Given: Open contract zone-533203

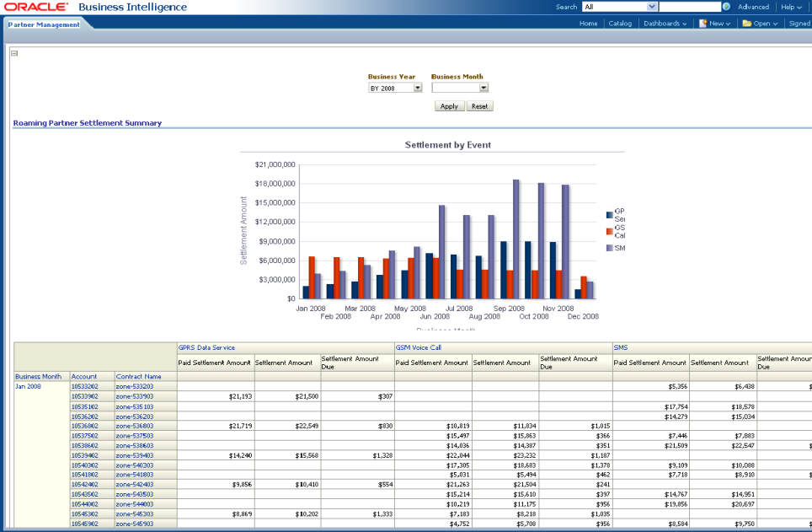Looking at the screenshot, I should (135, 386).
